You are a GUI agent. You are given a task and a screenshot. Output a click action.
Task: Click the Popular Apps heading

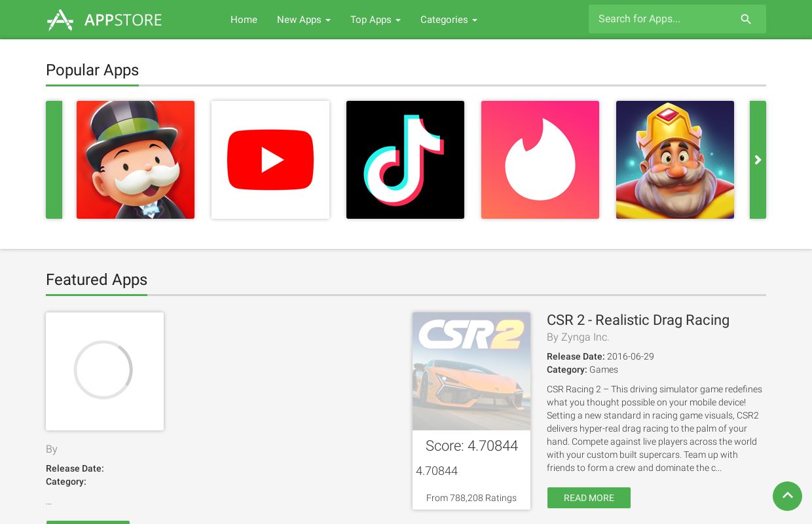point(92,70)
